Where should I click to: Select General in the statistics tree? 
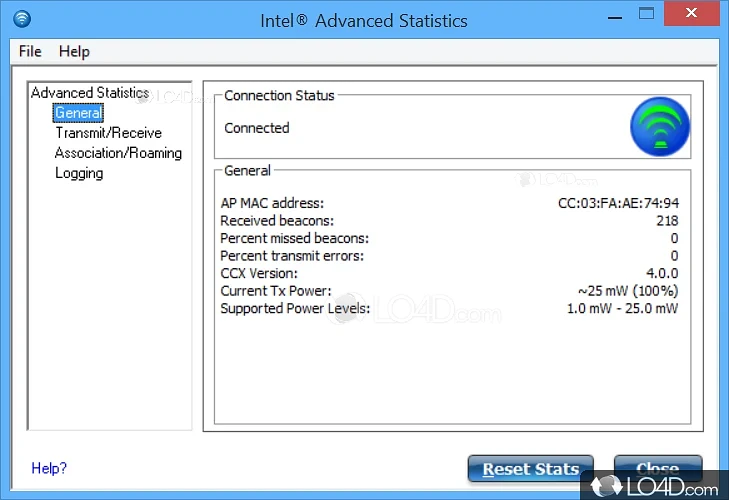[78, 113]
